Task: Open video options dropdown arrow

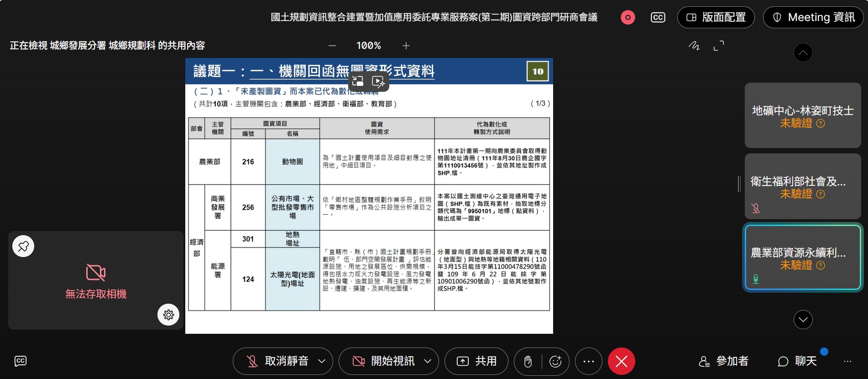Action: tap(428, 361)
